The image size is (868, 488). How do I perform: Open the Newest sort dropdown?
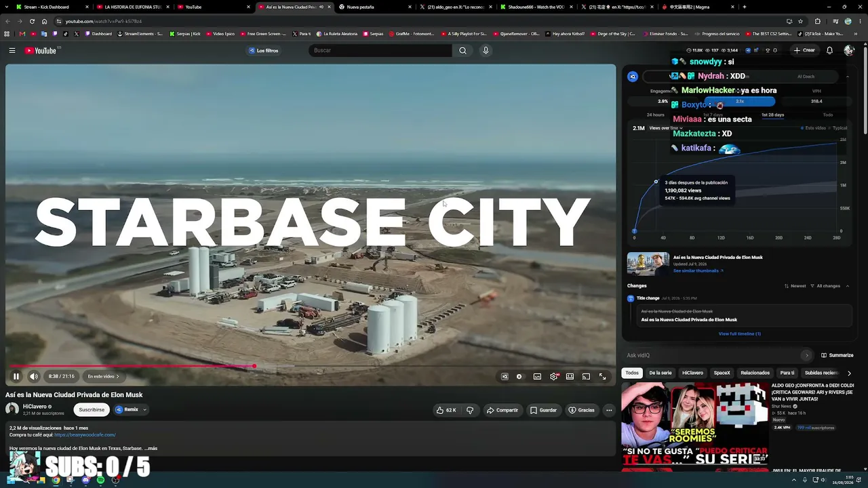point(795,286)
